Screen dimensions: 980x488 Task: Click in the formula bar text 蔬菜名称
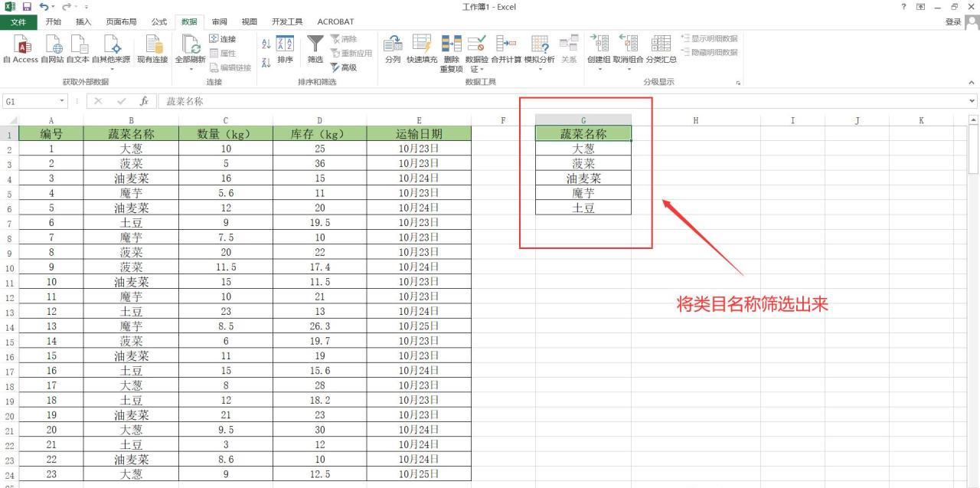click(185, 101)
